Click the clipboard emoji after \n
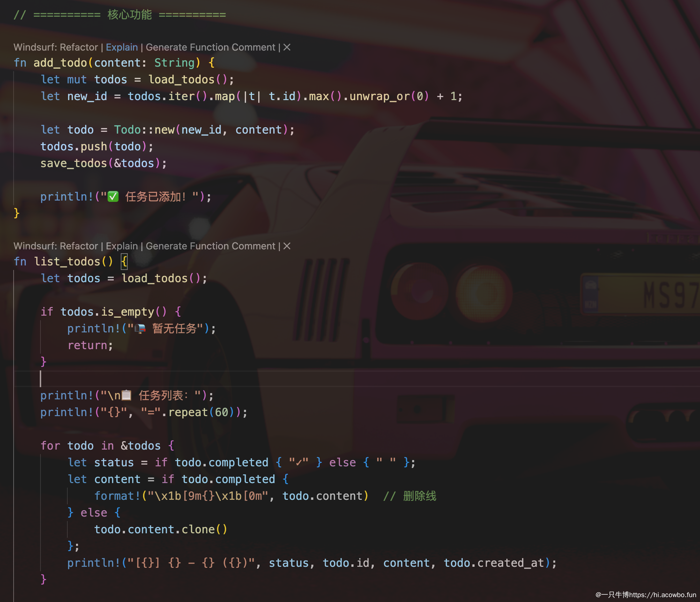The height and width of the screenshot is (602, 700). coord(126,396)
